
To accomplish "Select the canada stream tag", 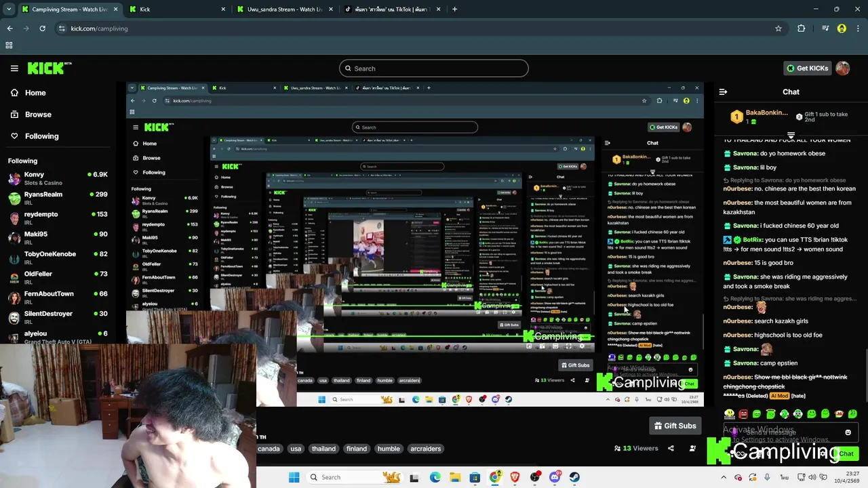I will pos(269,449).
